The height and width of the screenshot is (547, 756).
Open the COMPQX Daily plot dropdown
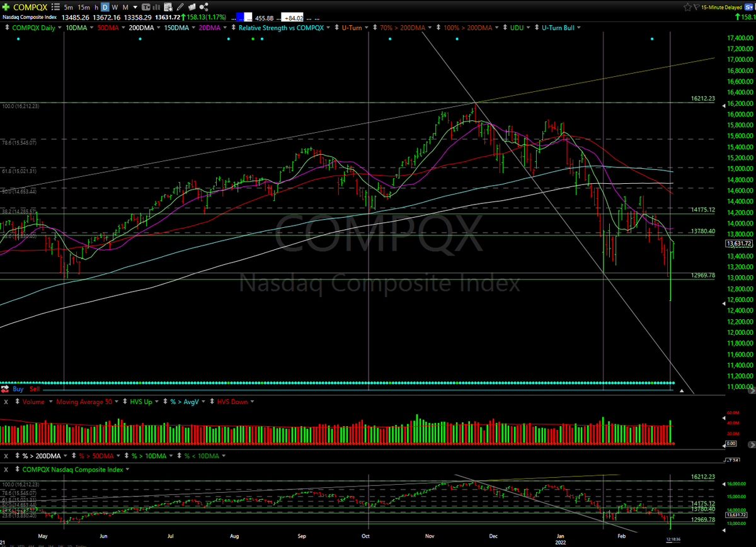(60, 28)
